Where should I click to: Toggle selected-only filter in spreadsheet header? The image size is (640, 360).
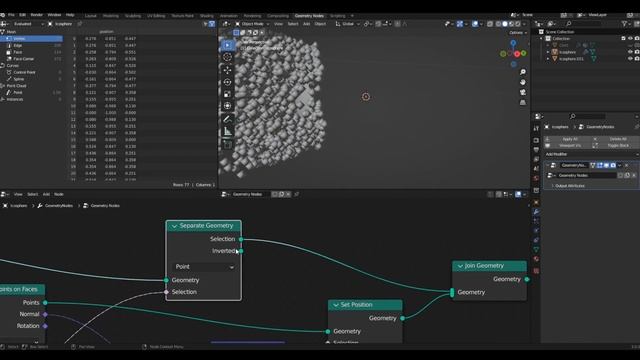pyautogui.click(x=205, y=24)
